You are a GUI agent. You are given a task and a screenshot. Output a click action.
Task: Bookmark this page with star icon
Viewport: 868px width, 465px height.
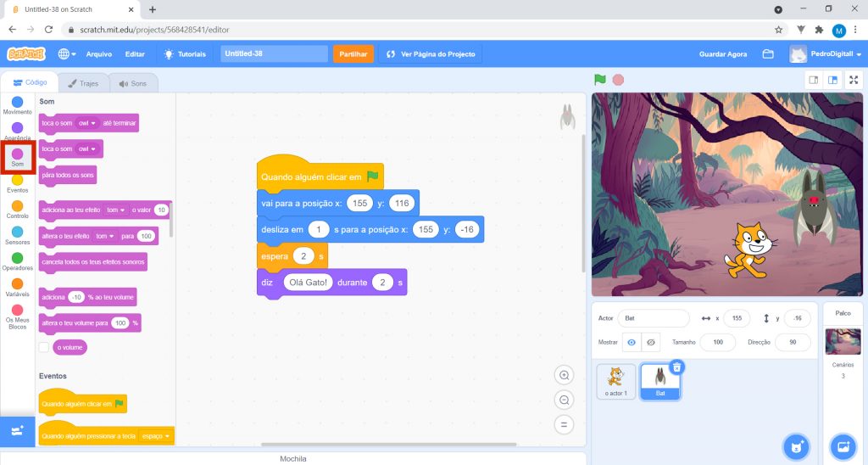(x=778, y=30)
